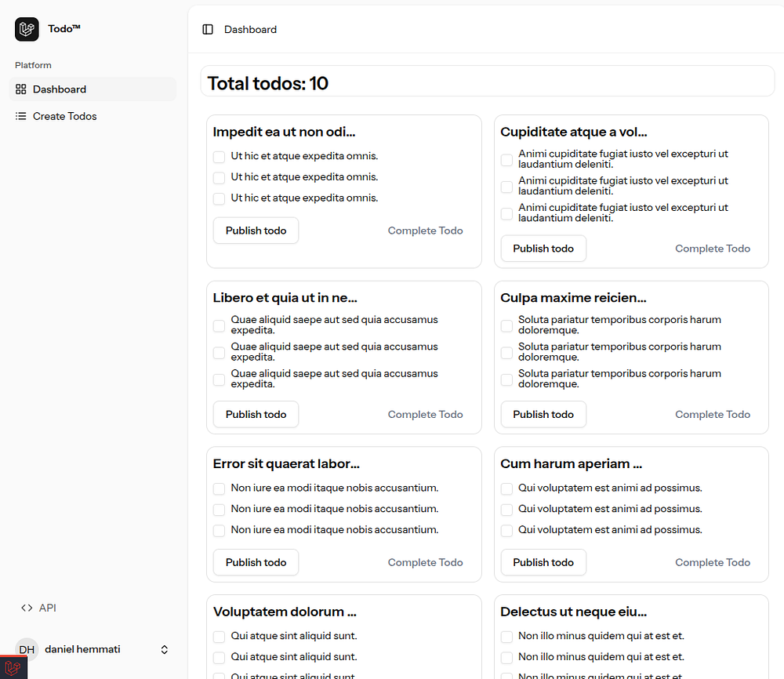Check second Qui voluptatem est animi item

pos(506,510)
